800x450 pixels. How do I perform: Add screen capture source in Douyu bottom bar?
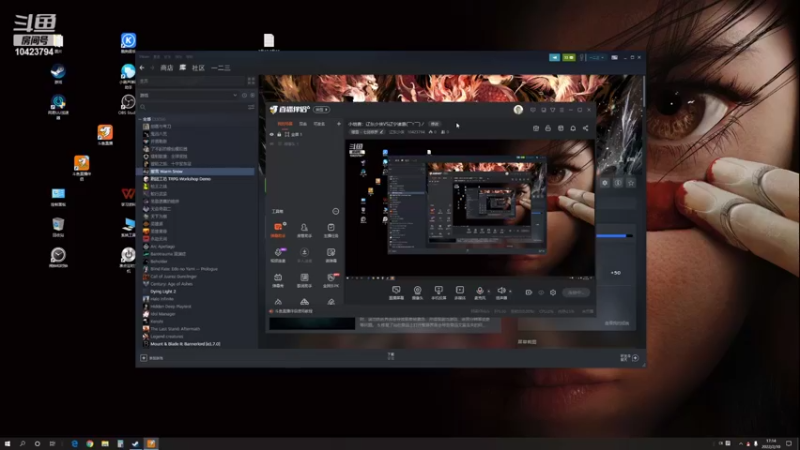[x=396, y=292]
